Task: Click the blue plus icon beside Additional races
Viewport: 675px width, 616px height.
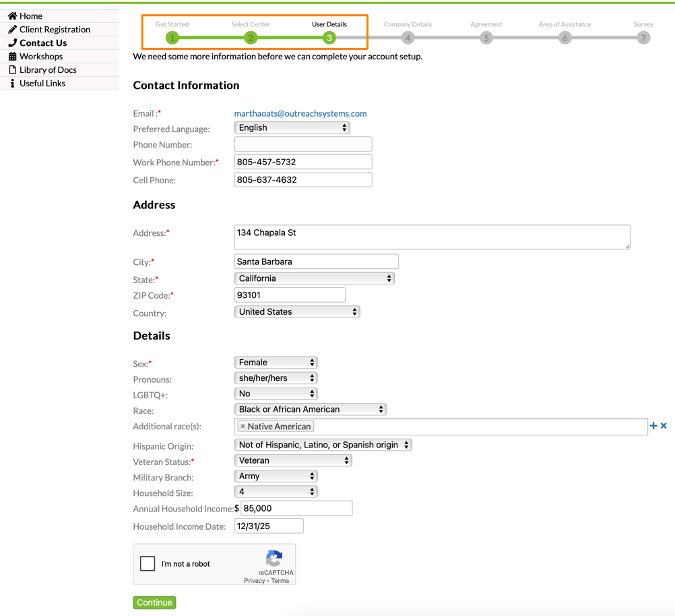Action: (653, 426)
